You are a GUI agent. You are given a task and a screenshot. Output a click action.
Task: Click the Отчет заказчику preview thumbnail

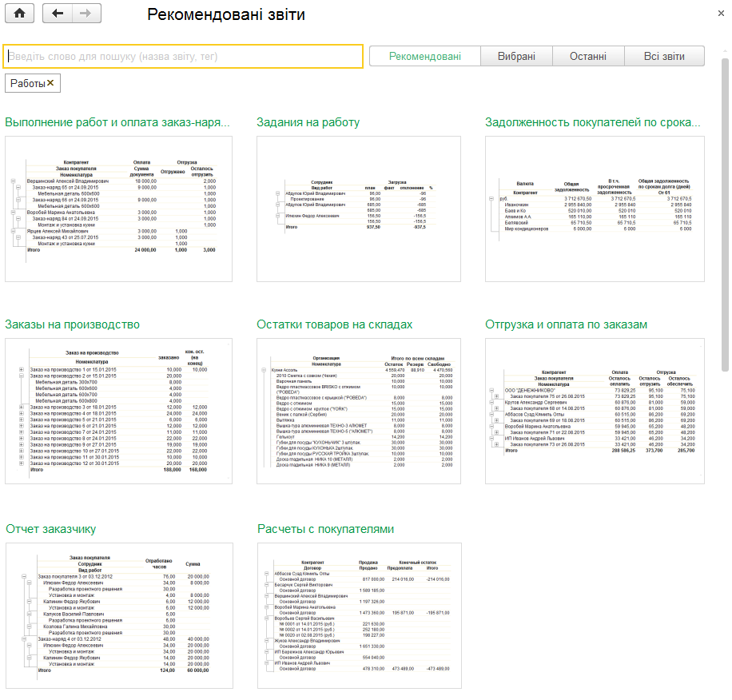click(x=120, y=615)
